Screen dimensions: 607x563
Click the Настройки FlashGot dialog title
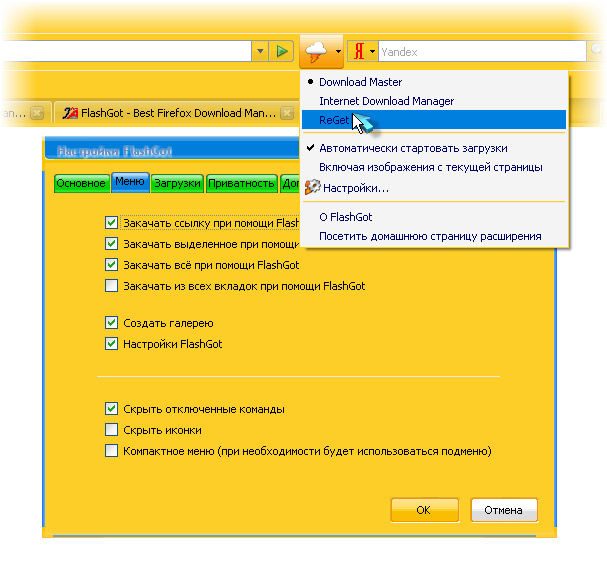[x=115, y=151]
